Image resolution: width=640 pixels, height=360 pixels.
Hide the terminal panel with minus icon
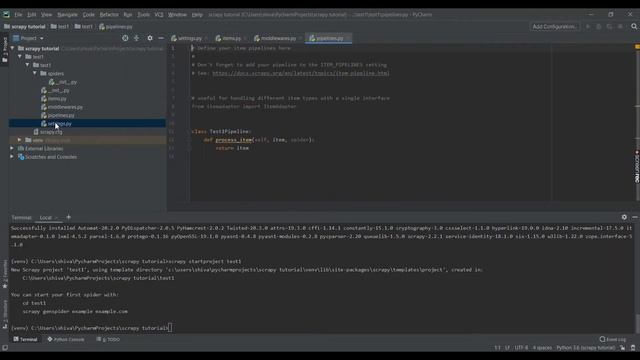[635, 217]
